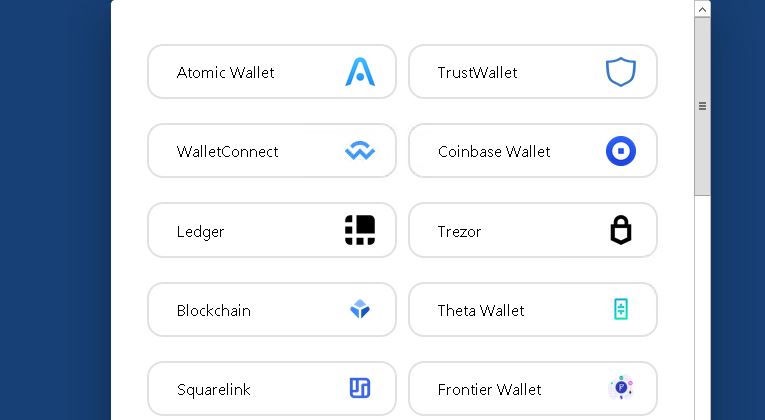Click the scrollbar up arrow
The image size is (765, 420).
[702, 9]
